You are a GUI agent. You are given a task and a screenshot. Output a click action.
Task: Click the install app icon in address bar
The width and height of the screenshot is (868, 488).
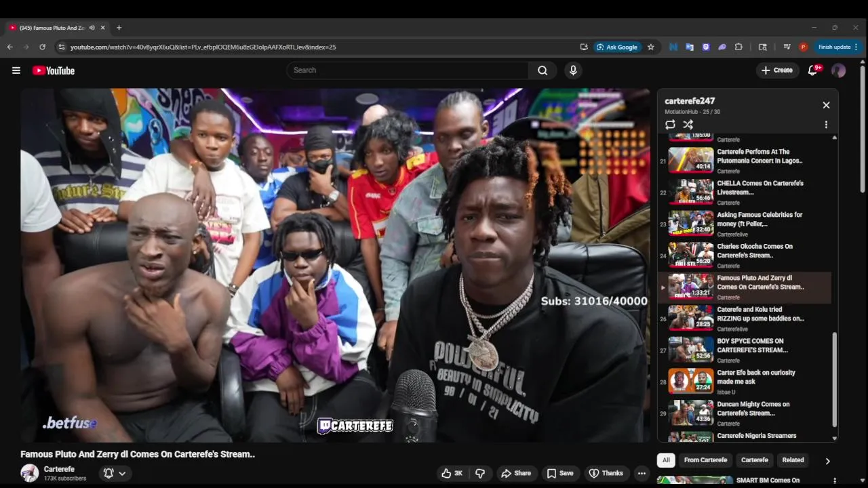tap(584, 47)
